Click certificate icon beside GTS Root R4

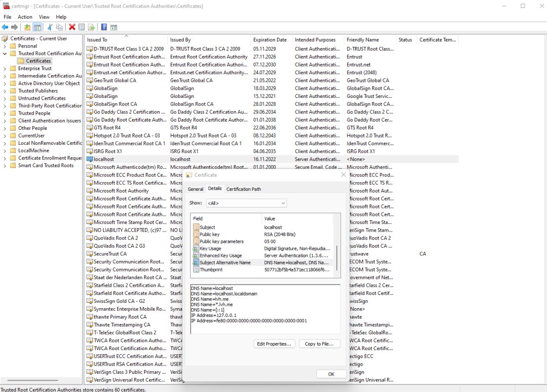[90, 127]
